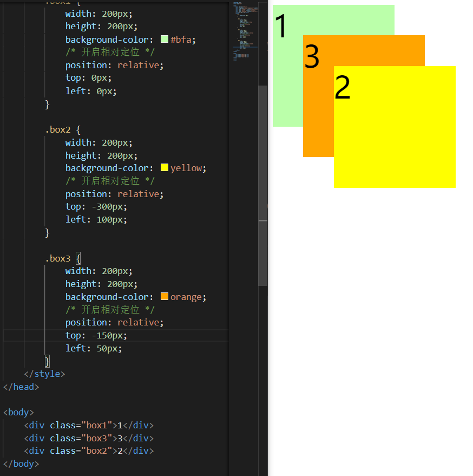
Task: Click the colored marks inside the minimap
Action: point(244,32)
